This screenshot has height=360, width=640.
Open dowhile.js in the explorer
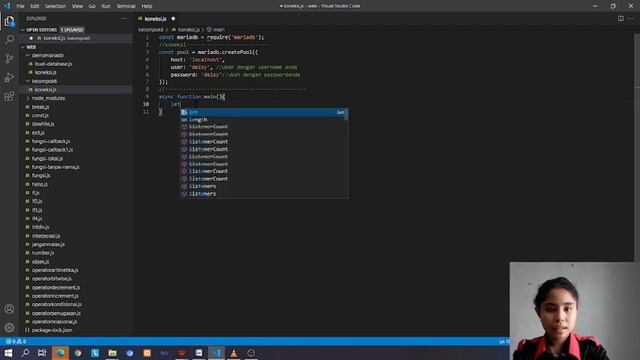pyautogui.click(x=43, y=124)
